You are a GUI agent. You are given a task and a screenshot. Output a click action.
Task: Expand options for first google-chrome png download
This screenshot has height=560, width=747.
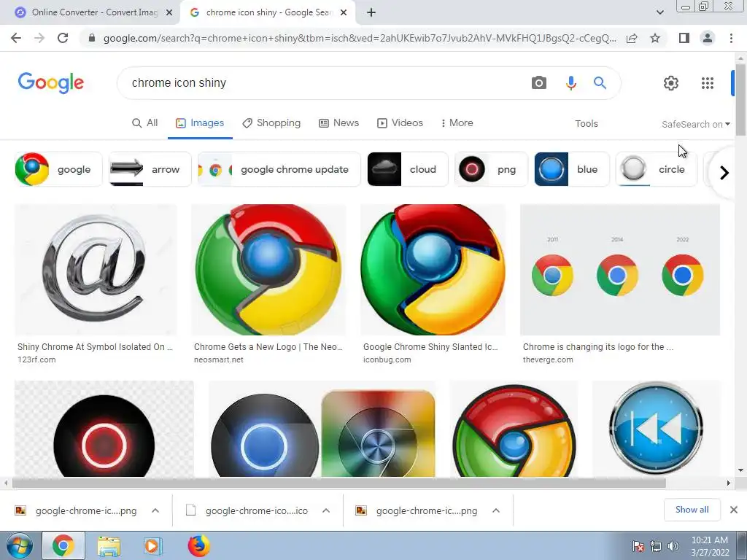[x=155, y=510]
